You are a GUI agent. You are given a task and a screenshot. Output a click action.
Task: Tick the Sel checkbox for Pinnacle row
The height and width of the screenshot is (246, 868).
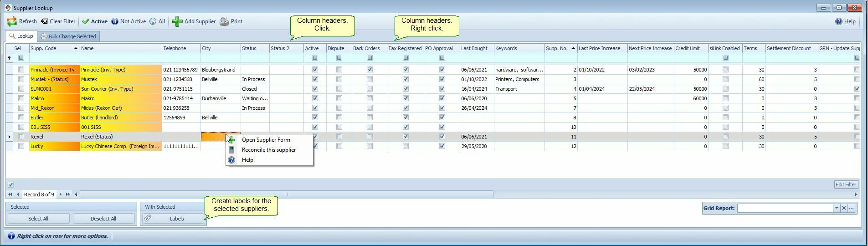(x=21, y=70)
